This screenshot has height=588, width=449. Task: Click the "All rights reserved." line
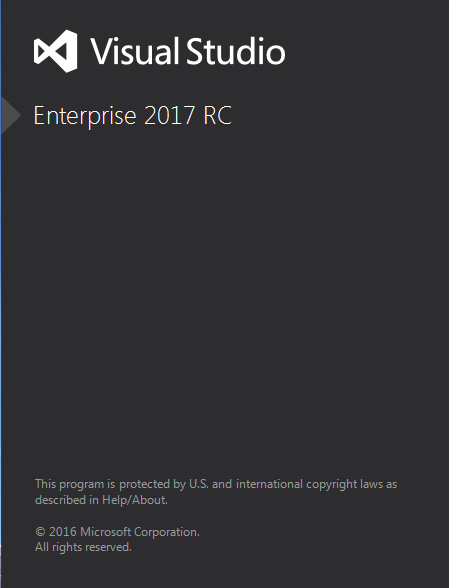pyautogui.click(x=83, y=547)
